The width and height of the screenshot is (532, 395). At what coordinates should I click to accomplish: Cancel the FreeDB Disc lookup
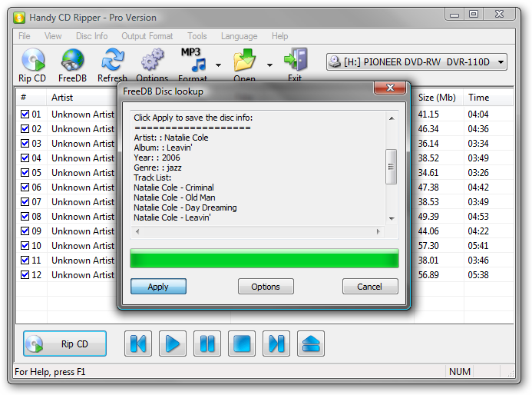(370, 287)
